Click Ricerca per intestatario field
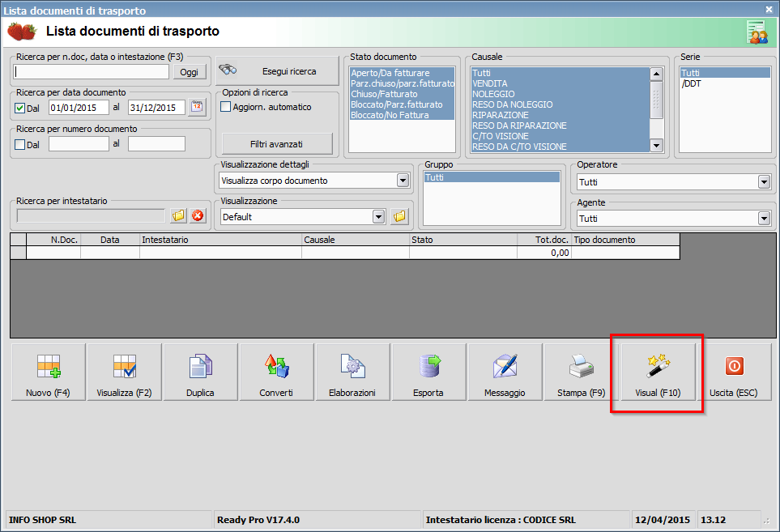Image resolution: width=780 pixels, height=532 pixels. [91, 215]
